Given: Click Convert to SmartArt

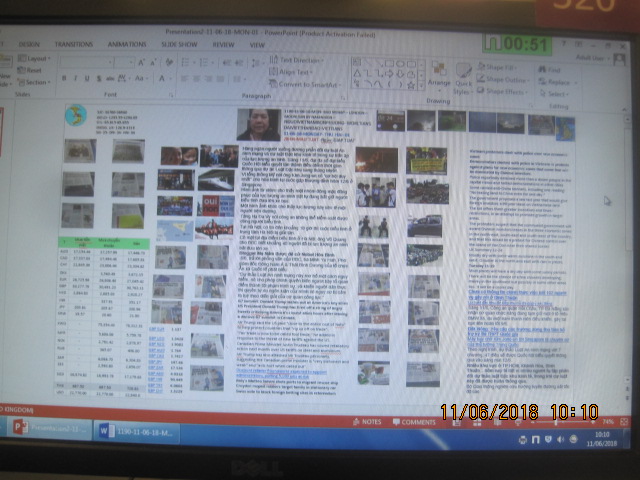Looking at the screenshot, I should pyautogui.click(x=305, y=84).
